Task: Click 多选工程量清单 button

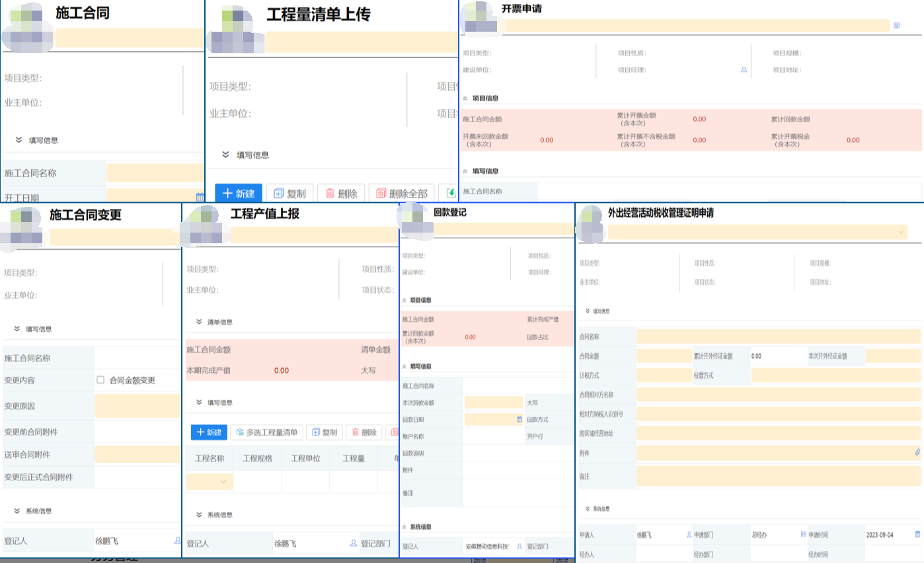Action: 266,432
